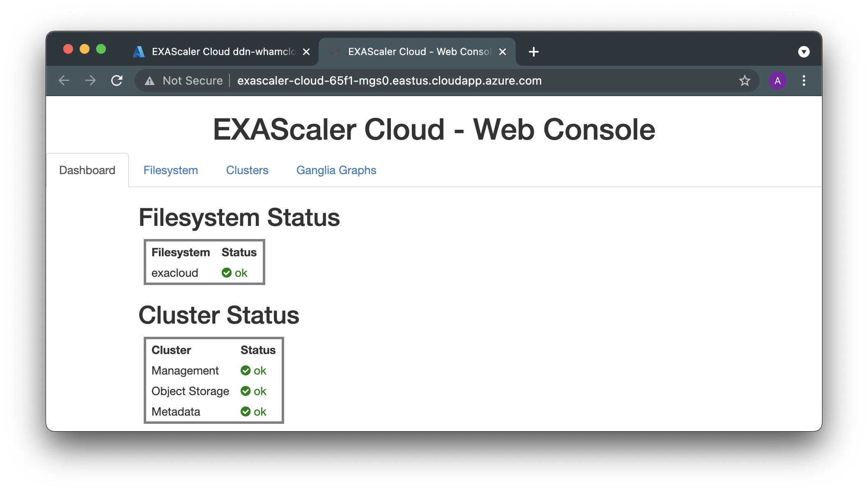The image size is (868, 492).
Task: Open the Clusters tab
Action: [x=247, y=170]
